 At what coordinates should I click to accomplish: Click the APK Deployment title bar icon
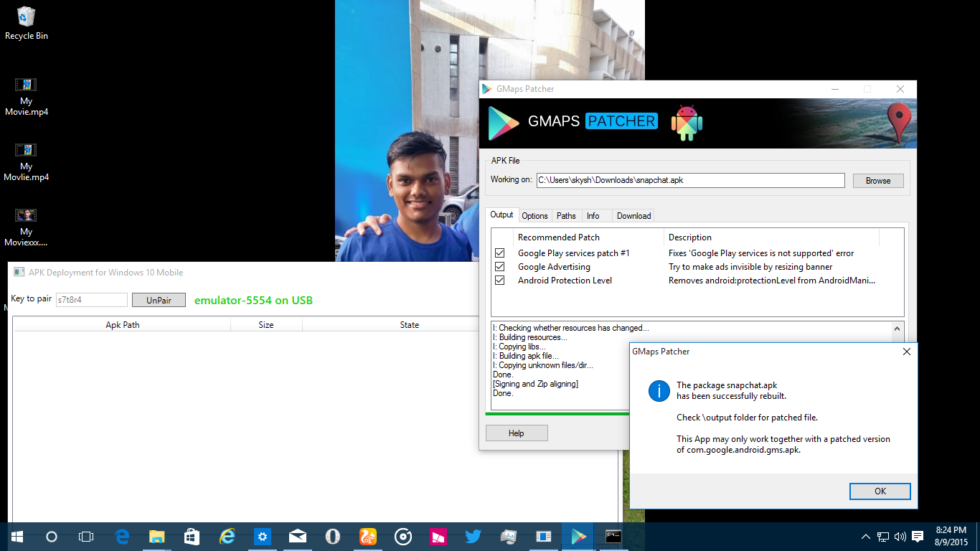19,273
